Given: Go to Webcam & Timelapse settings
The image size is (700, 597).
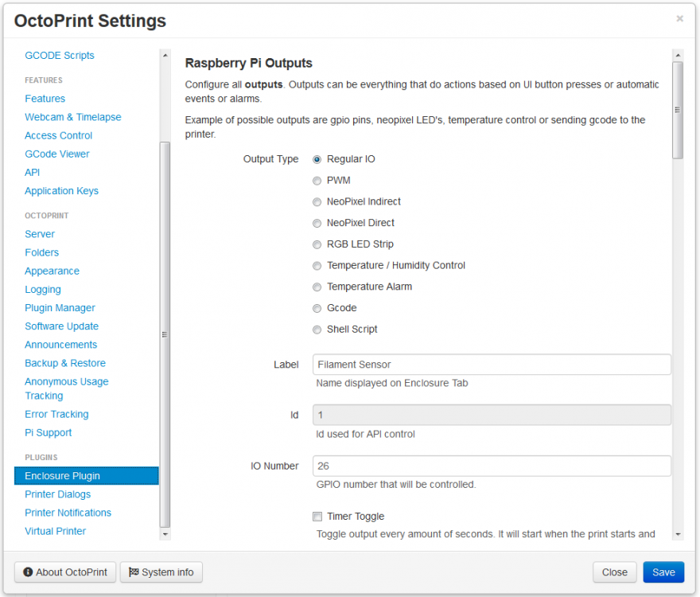Looking at the screenshot, I should point(72,117).
